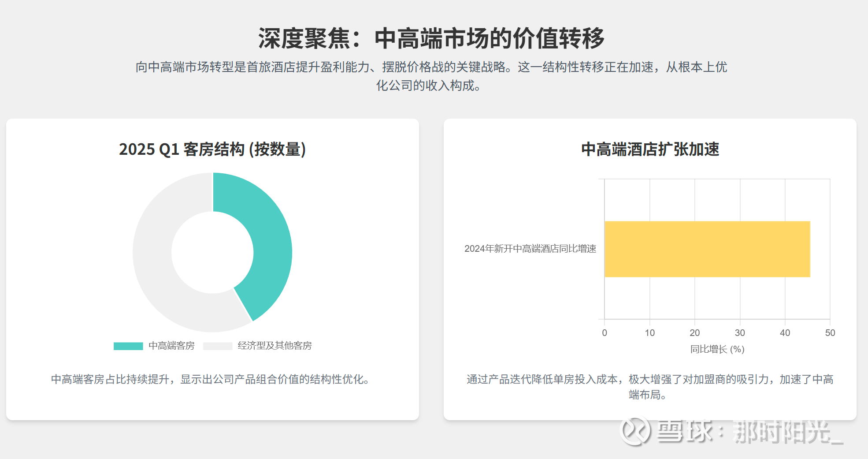Click the chart title 2025 Q1 客房结构 (按数量)
Image resolution: width=868 pixels, height=459 pixels.
click(x=212, y=149)
